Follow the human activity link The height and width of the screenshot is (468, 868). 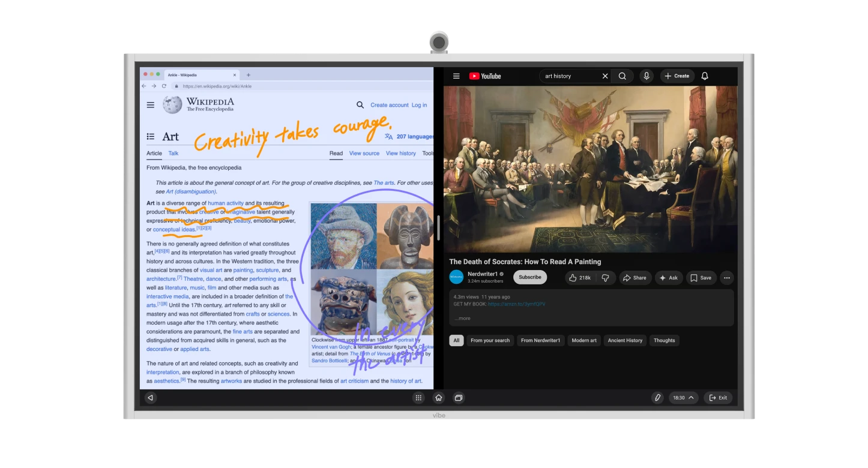click(x=226, y=203)
